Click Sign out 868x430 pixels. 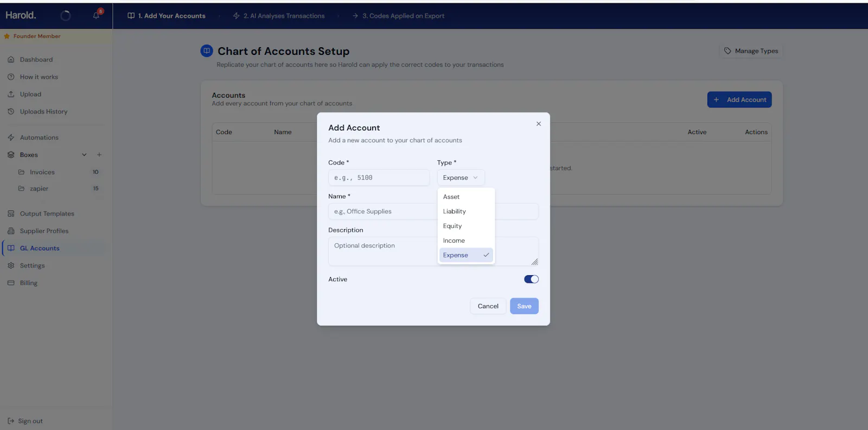30,421
